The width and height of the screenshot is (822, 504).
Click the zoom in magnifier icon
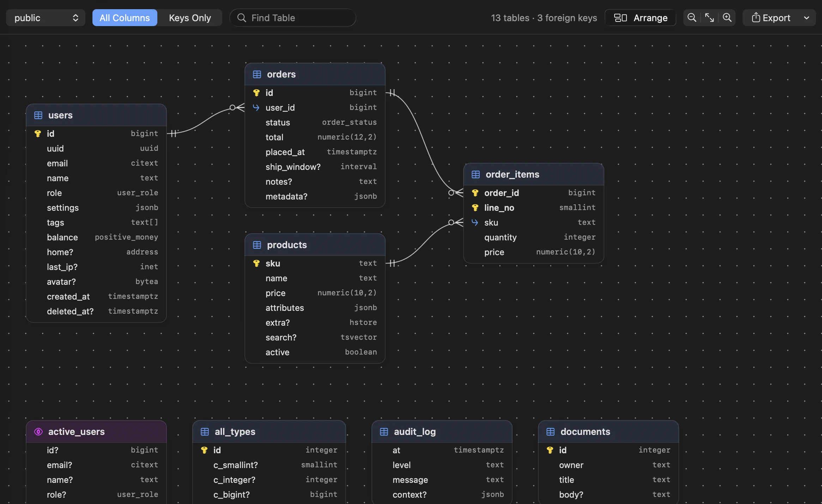(x=727, y=18)
